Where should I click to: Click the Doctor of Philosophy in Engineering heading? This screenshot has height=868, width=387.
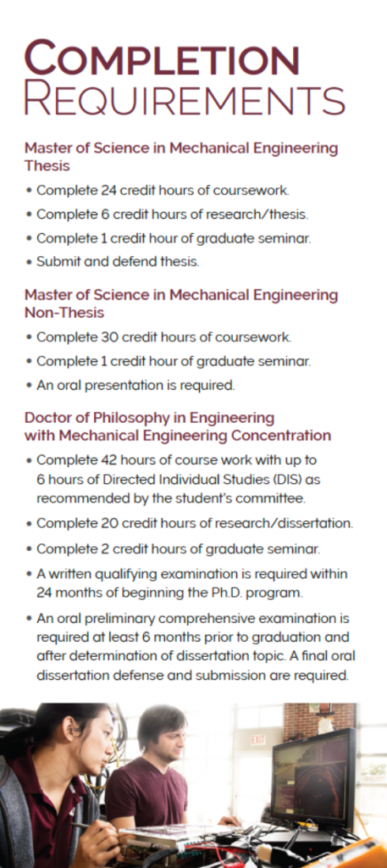(178, 426)
